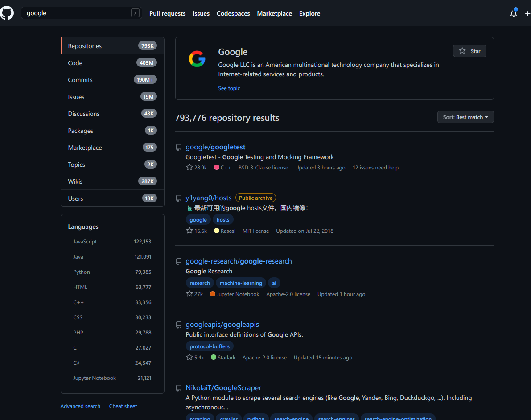Select the Repositories filter
This screenshot has width=531, height=420.
pos(112,46)
